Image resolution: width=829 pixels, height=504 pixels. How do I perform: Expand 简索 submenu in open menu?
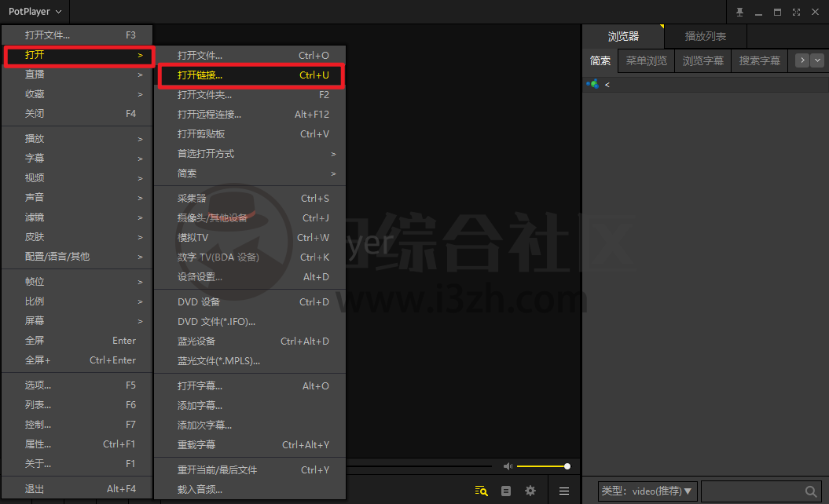tap(250, 173)
